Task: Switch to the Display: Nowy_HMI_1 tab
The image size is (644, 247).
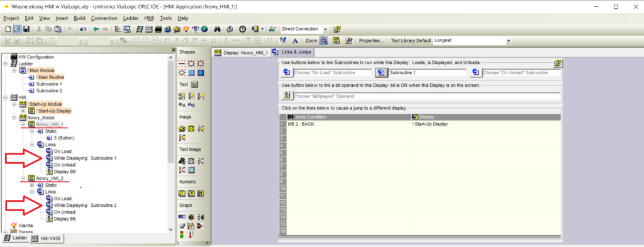Action: point(241,53)
